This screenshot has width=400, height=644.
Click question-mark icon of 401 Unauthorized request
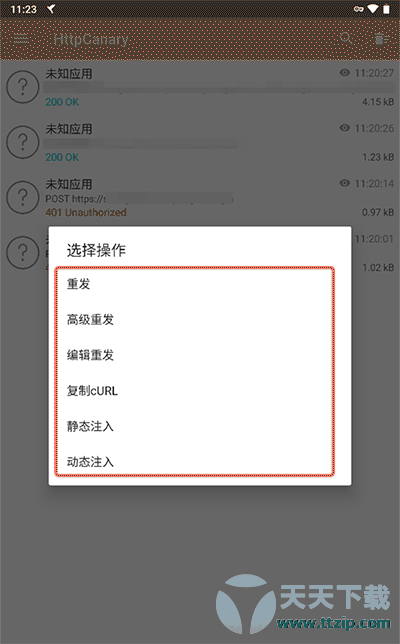click(23, 197)
